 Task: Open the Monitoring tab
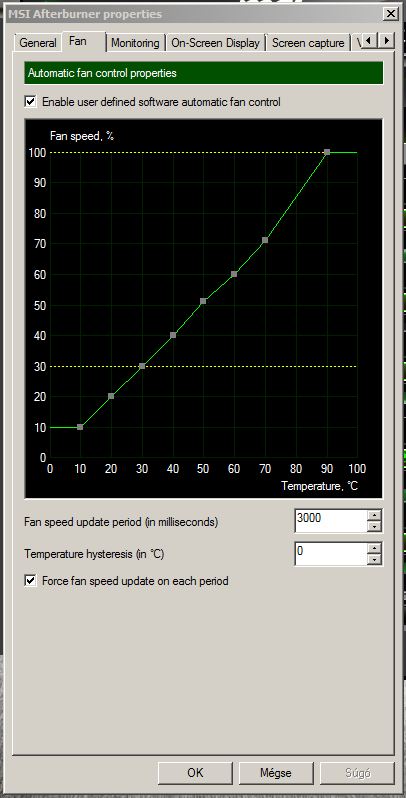click(135, 43)
